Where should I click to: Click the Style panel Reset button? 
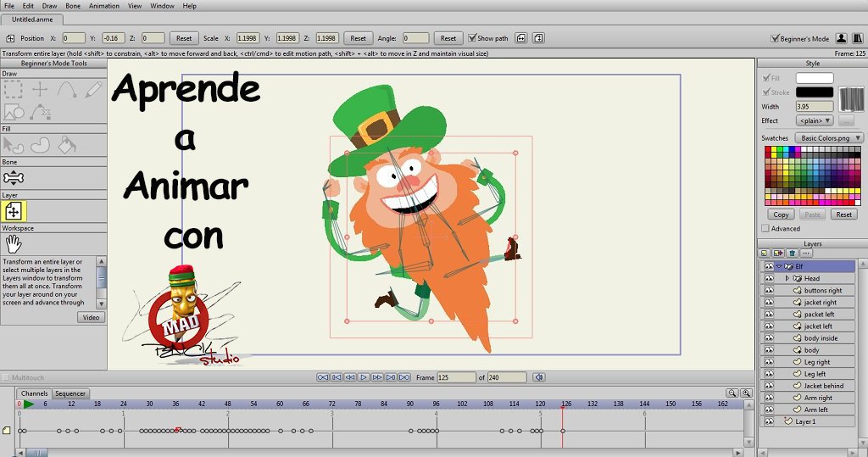[x=843, y=215]
